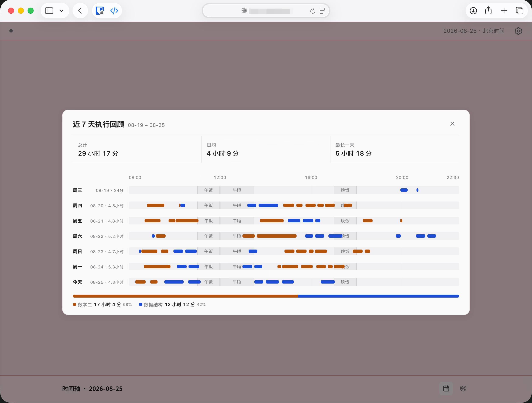Expand the sidebar options chevron
532x403 pixels.
[x=61, y=11]
